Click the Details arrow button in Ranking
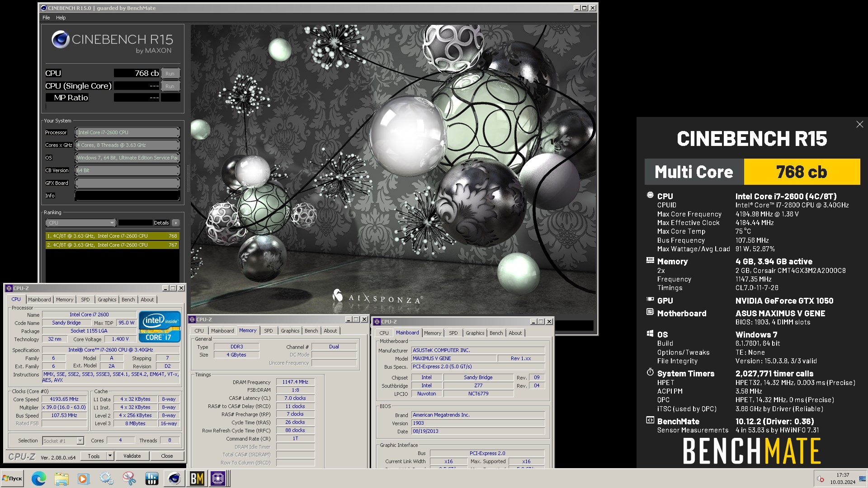 coord(176,223)
